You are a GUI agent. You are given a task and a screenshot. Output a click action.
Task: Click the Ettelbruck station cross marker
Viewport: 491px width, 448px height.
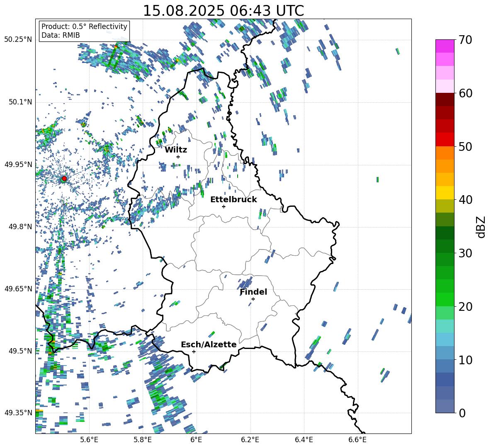tap(224, 206)
